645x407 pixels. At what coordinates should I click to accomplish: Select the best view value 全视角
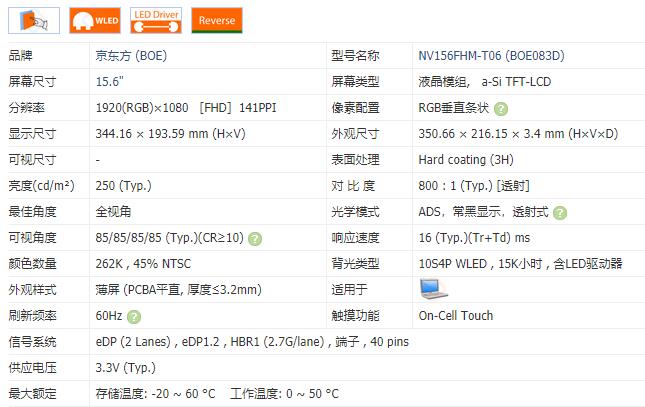tap(113, 212)
